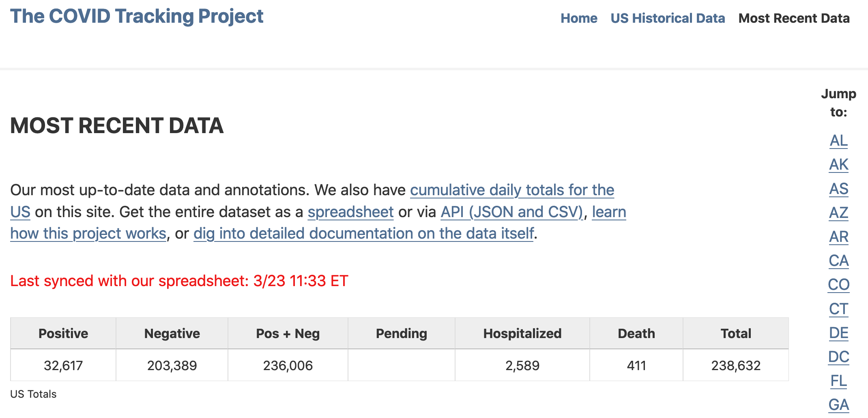This screenshot has width=868, height=418.
Task: Open cumulative daily totals for the US
Action: [512, 190]
